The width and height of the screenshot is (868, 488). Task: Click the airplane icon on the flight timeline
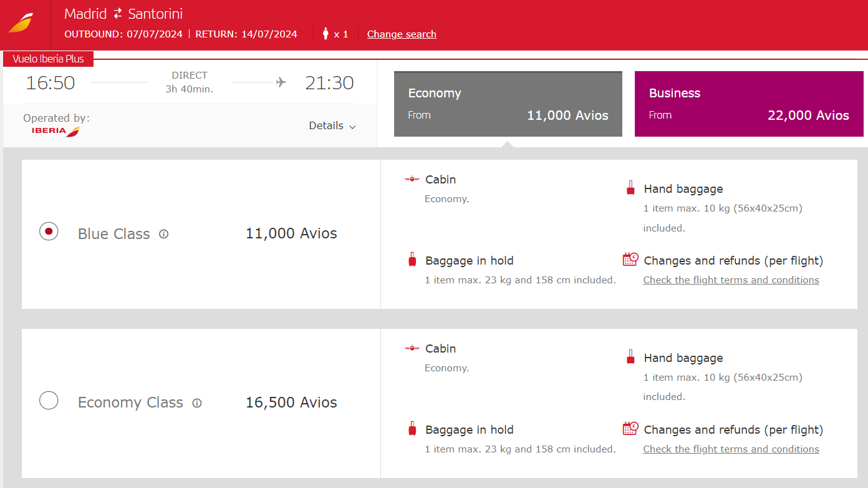pyautogui.click(x=280, y=81)
